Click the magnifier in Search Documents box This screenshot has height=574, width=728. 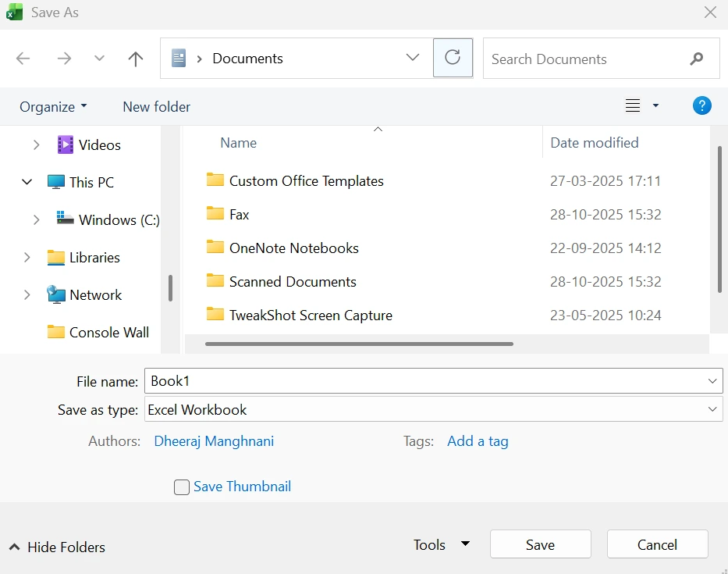click(695, 59)
